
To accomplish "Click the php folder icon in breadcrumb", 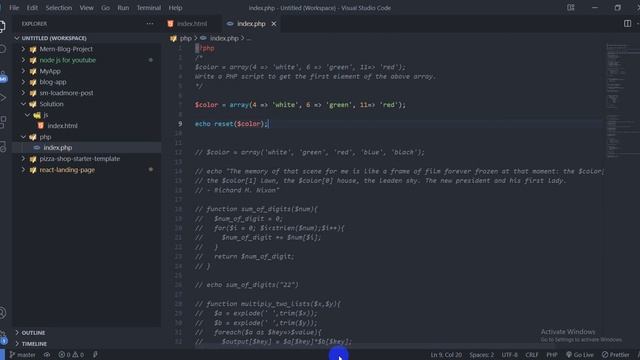I will tap(173, 38).
